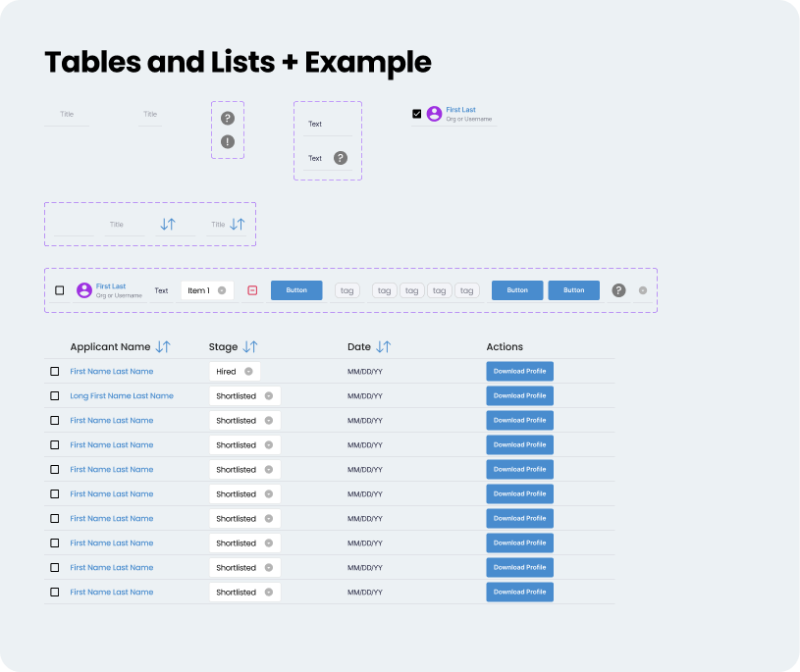Open the Item 1 dropdown
The image size is (800, 672).
221,289
